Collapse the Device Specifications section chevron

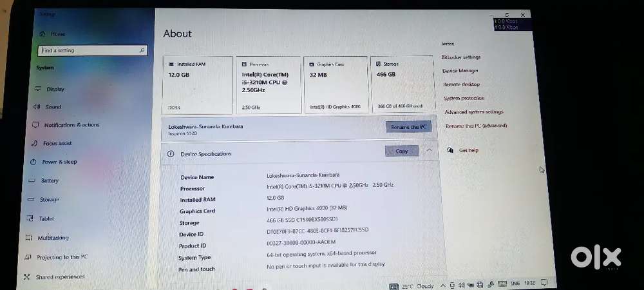[429, 151]
